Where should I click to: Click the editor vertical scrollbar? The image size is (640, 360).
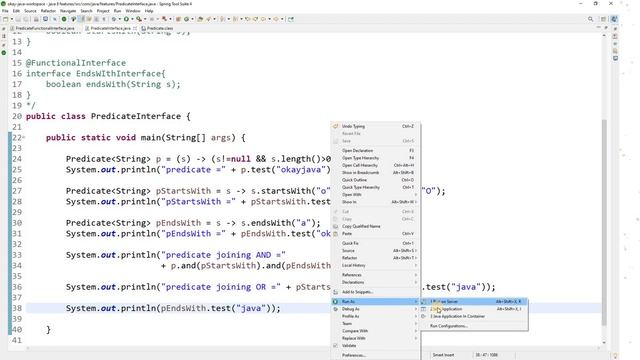604,222
